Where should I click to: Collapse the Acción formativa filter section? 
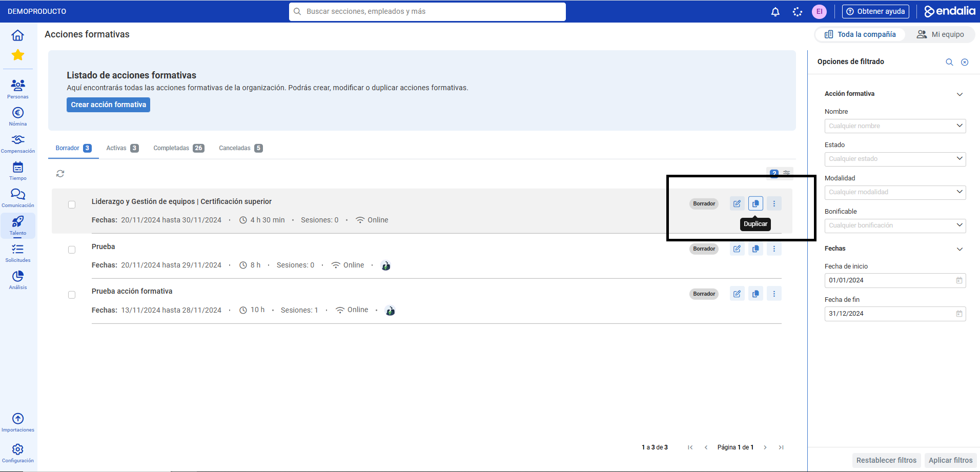tap(960, 94)
